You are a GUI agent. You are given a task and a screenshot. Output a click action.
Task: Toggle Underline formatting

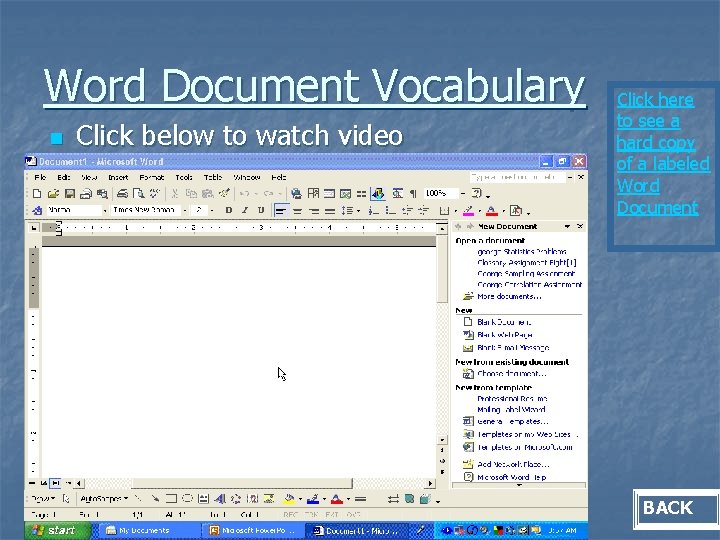(261, 210)
